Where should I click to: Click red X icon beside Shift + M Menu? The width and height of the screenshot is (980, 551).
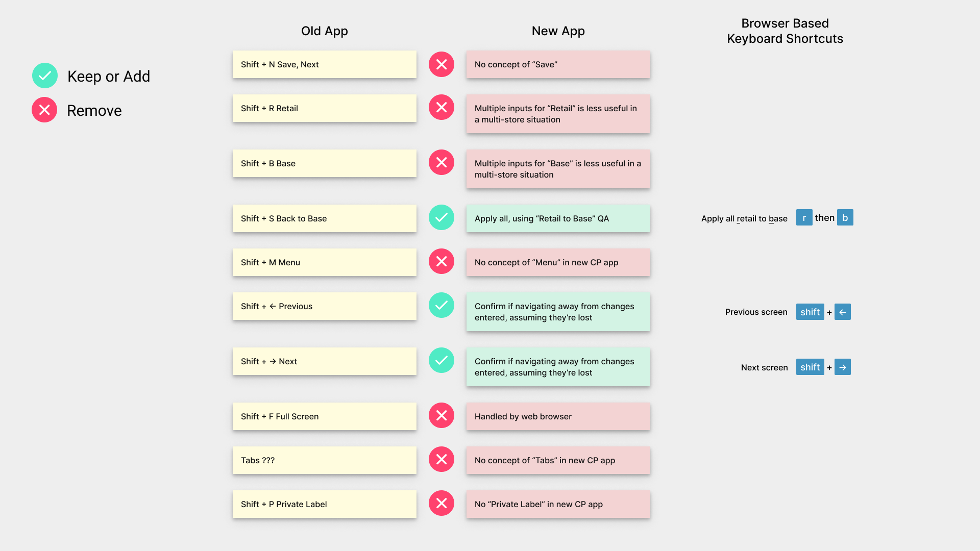click(442, 262)
